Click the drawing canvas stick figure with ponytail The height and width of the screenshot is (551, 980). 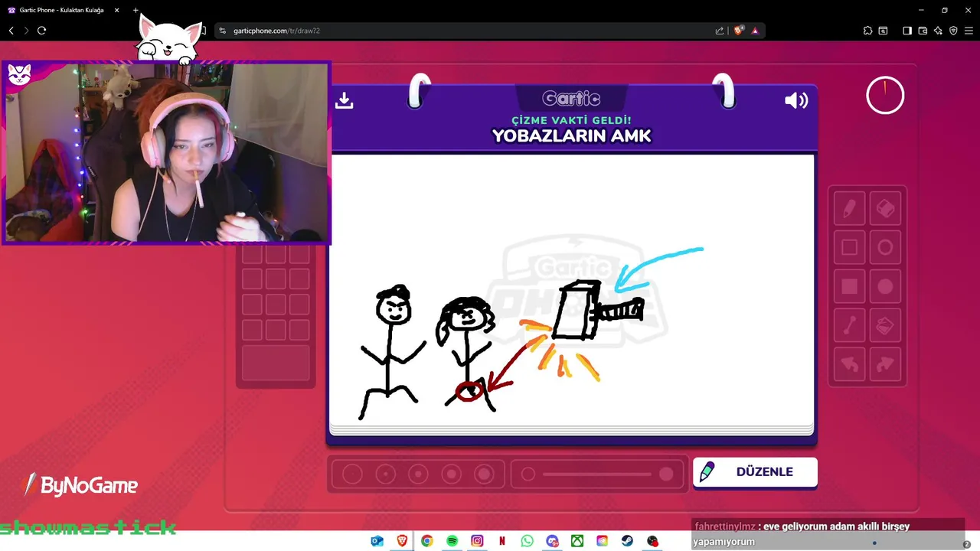(x=465, y=354)
